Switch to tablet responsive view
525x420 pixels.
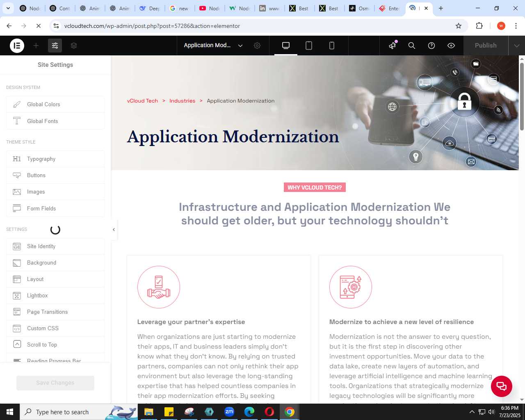(x=309, y=46)
